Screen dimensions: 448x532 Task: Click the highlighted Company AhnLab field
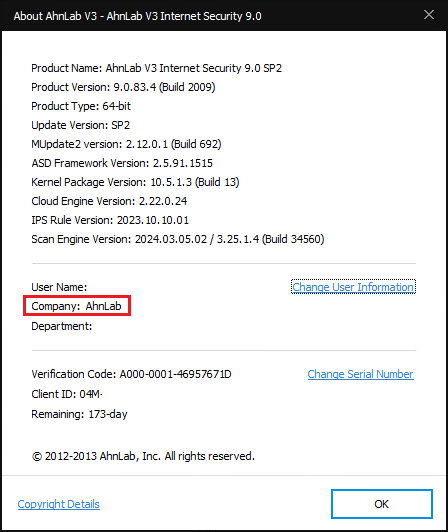coord(77,306)
